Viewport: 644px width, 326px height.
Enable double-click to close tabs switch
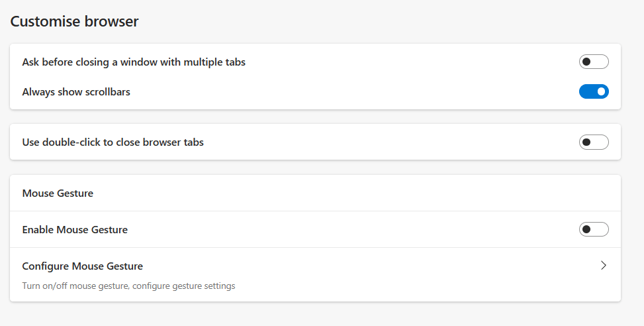594,142
